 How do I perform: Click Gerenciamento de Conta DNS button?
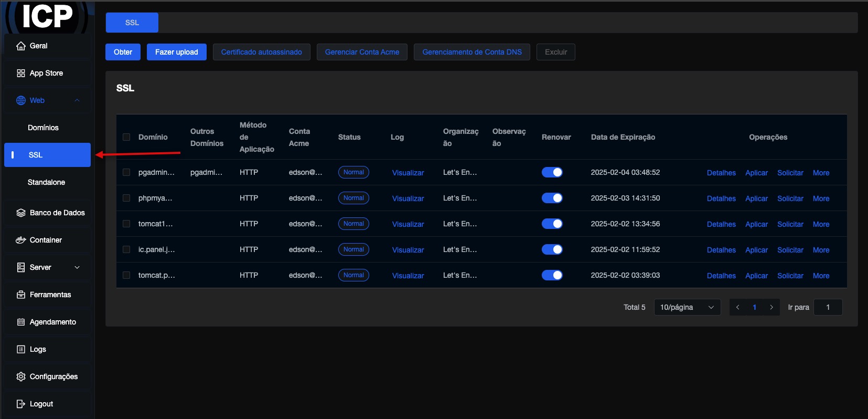click(472, 52)
